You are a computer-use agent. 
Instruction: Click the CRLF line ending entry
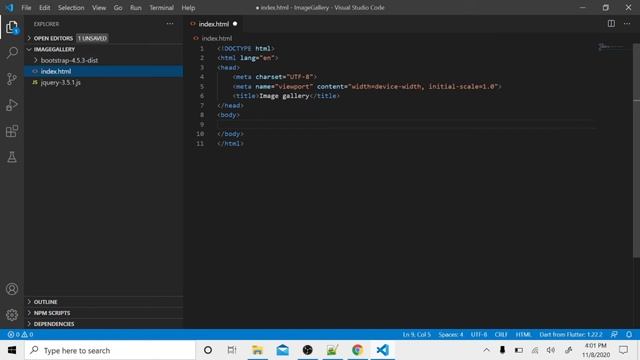click(501, 334)
